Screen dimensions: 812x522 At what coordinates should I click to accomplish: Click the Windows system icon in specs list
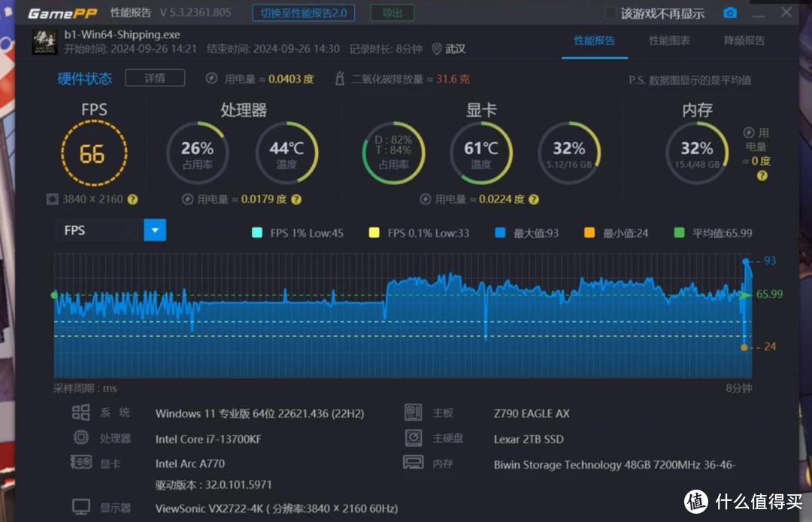click(x=80, y=412)
